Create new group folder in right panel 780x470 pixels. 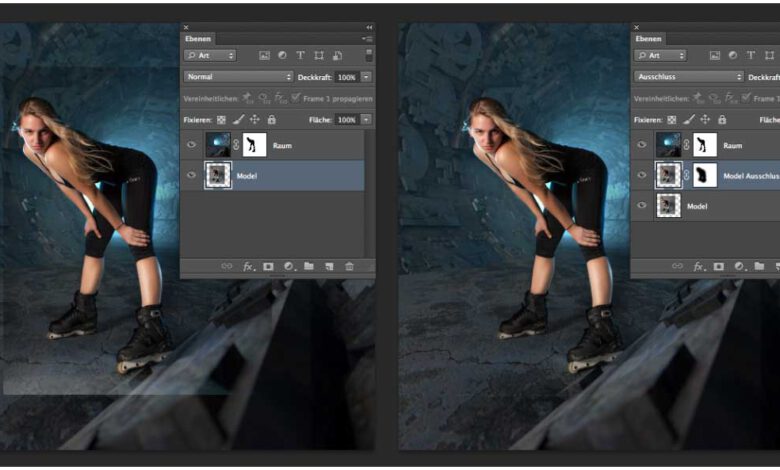pos(759,266)
